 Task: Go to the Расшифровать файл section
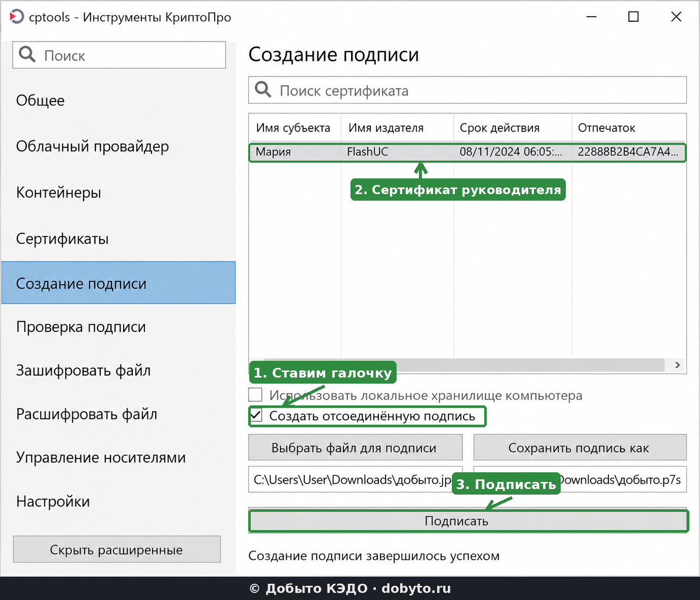tap(119, 414)
